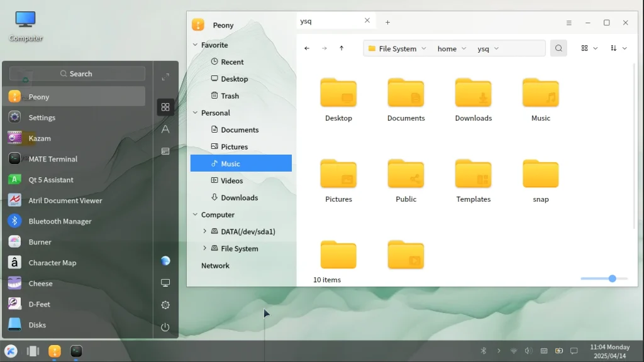The width and height of the screenshot is (644, 362).
Task: Open a new tab with the plus button
Action: (x=387, y=22)
